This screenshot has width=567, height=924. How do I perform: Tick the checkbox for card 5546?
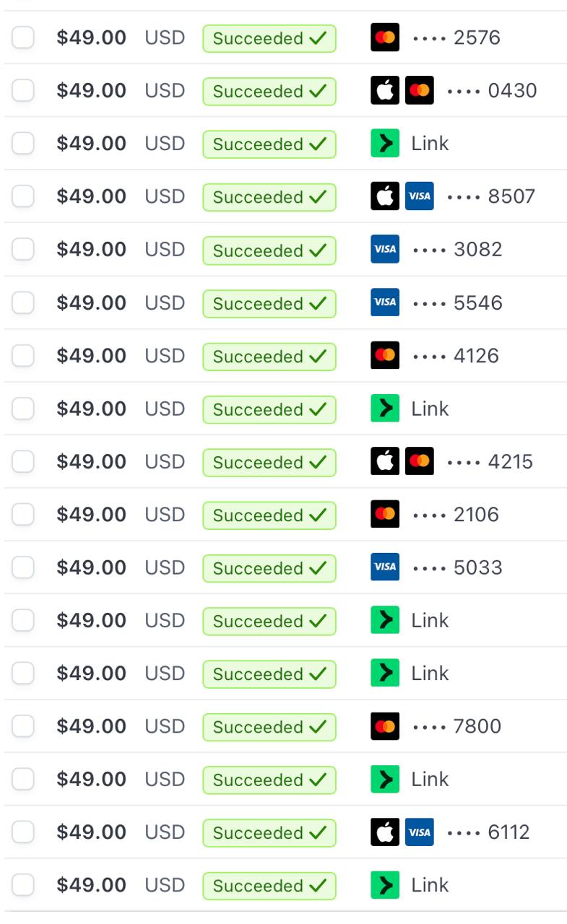(23, 302)
